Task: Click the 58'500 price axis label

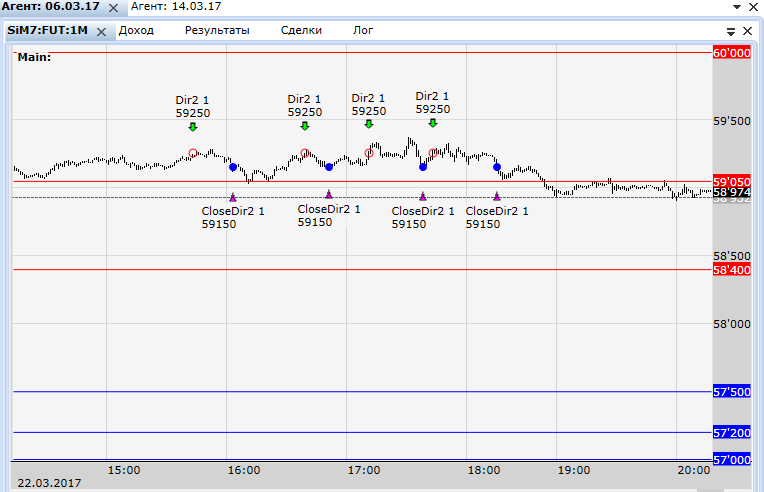Action: 732,256
